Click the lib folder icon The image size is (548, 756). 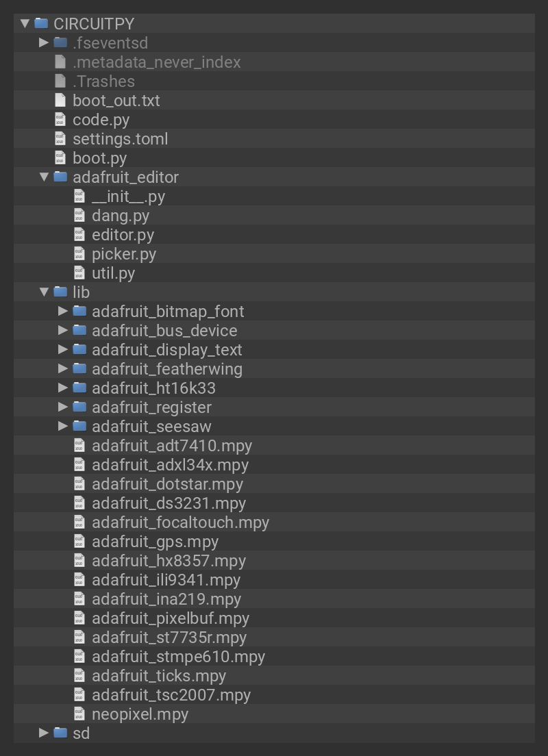[60, 292]
